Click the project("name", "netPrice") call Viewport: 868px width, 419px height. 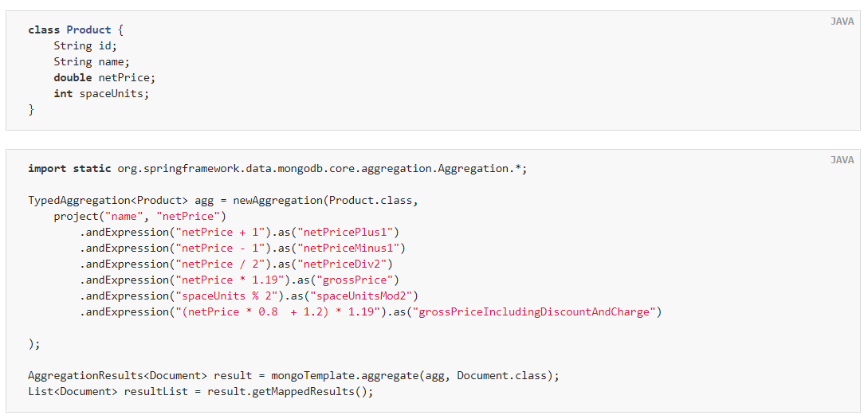140,216
